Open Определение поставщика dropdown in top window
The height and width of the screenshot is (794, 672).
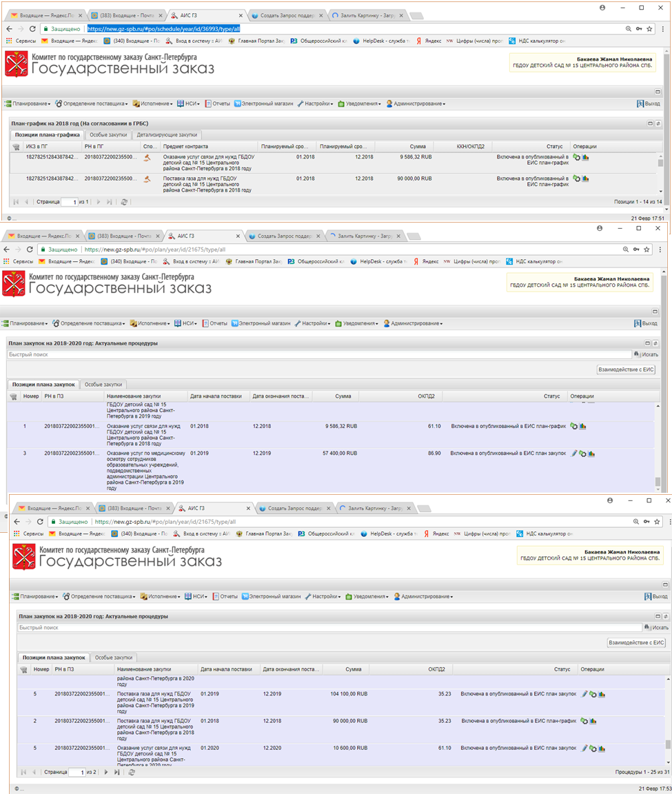[92, 104]
